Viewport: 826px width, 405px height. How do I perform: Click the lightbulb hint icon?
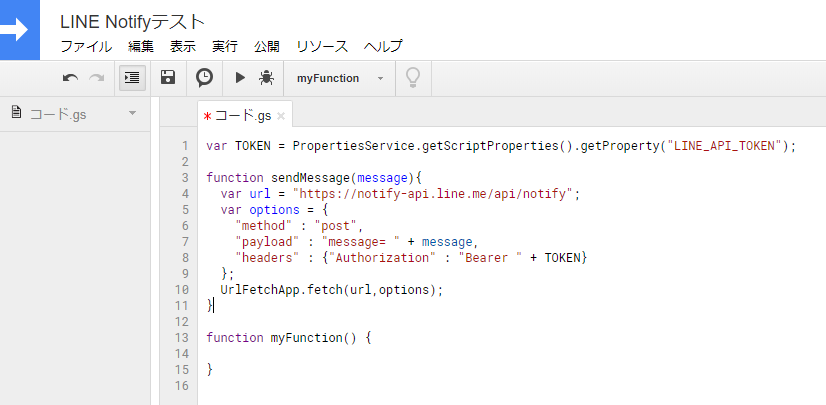coord(413,78)
